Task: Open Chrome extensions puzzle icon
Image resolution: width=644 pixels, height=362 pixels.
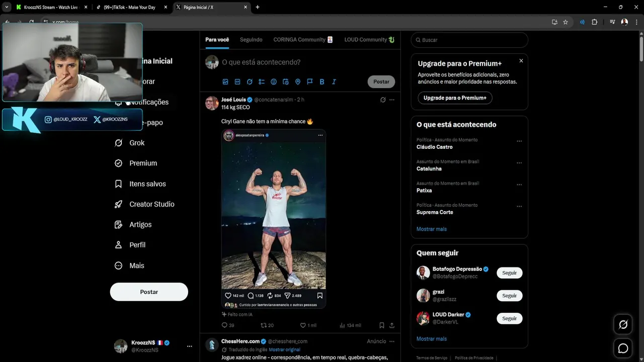Action: click(594, 22)
